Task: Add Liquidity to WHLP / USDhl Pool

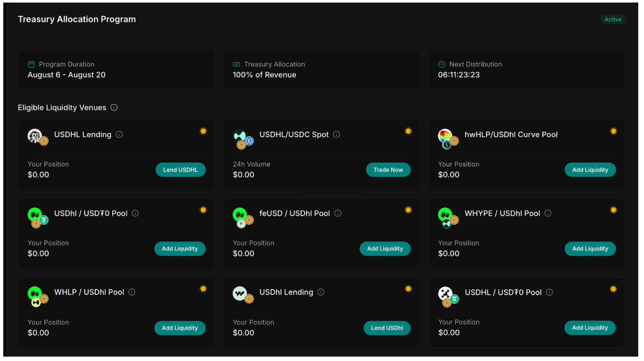Action: [x=180, y=328]
